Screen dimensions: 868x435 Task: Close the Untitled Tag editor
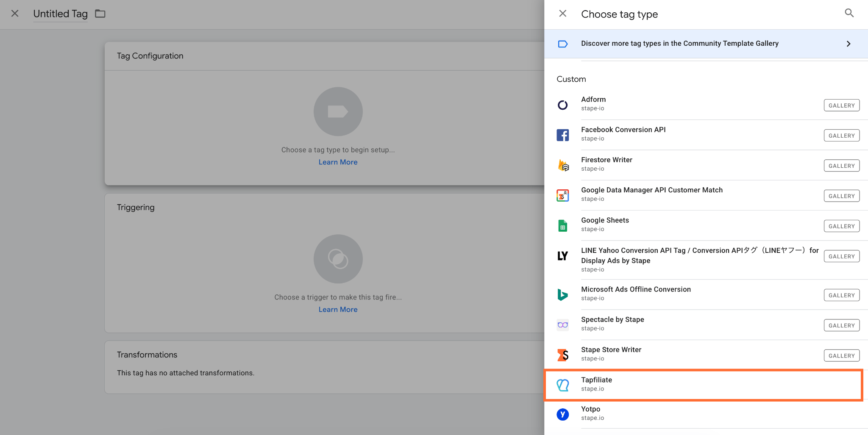[x=15, y=14]
